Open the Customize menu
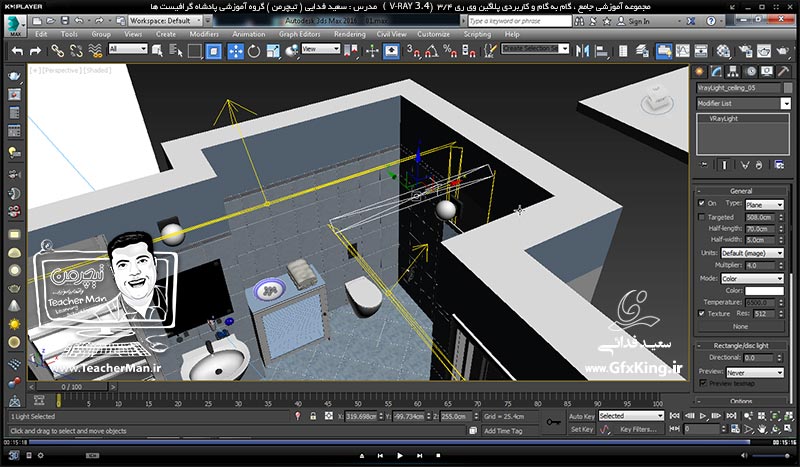800x467 pixels. [x=434, y=34]
